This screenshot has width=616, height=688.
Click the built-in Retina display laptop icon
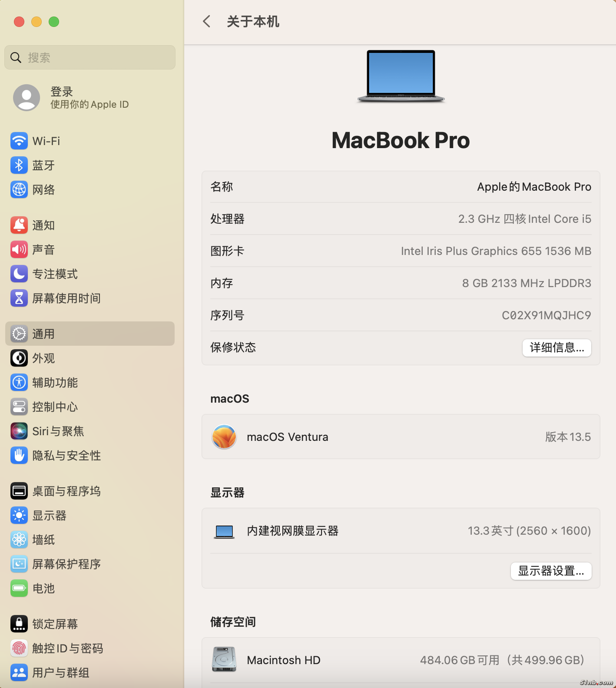tap(224, 532)
